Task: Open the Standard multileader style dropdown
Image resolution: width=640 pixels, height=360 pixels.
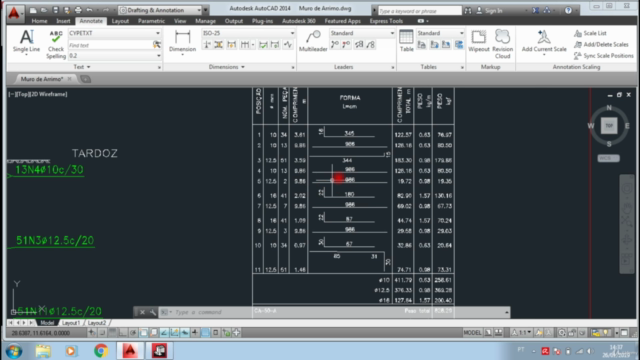Action: click(362, 33)
